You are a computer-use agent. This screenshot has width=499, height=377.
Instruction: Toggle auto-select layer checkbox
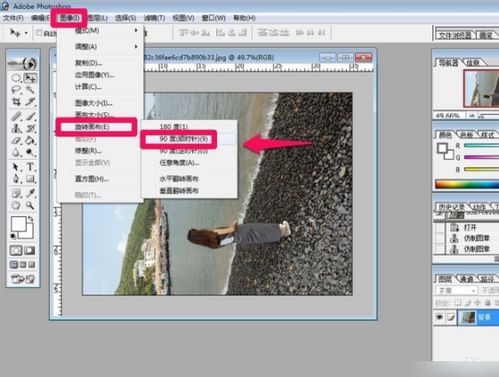(x=39, y=33)
